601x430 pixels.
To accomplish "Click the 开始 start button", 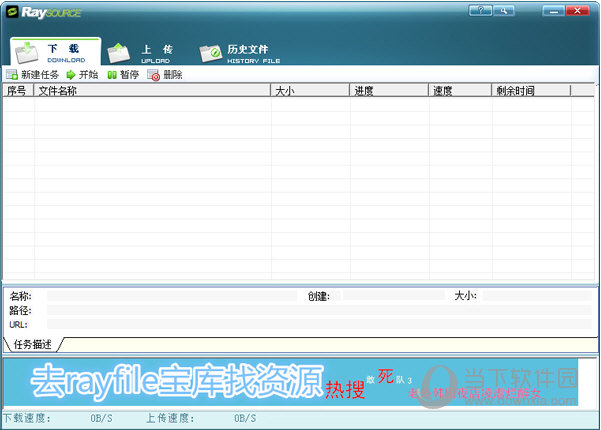I will coord(82,75).
